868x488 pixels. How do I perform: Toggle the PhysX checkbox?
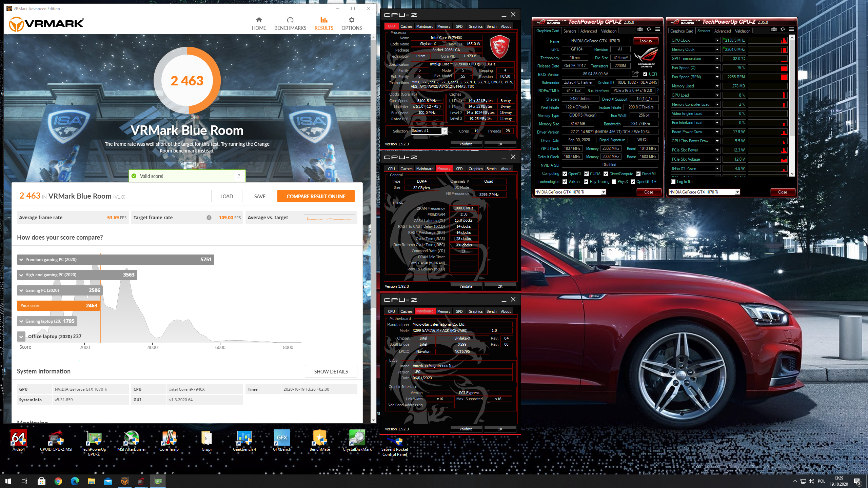(614, 182)
